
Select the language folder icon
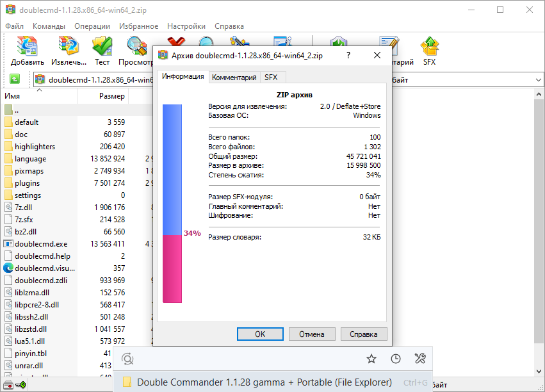point(8,158)
